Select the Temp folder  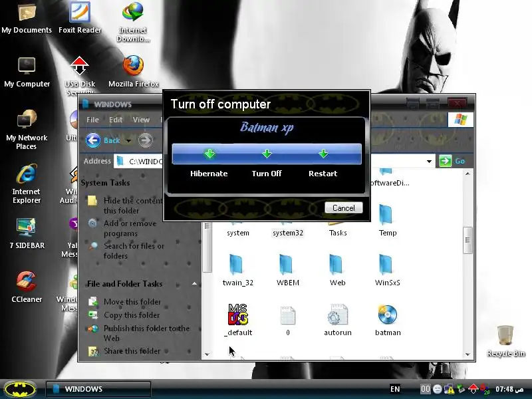click(388, 220)
